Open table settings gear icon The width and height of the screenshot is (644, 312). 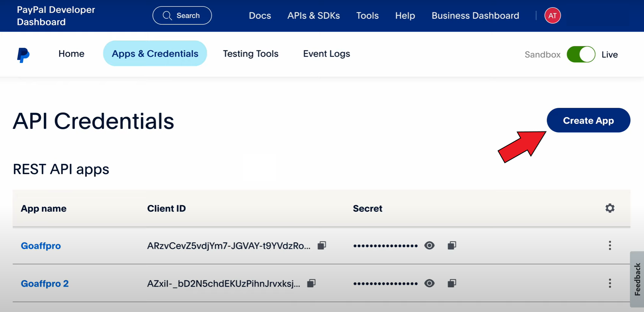610,208
